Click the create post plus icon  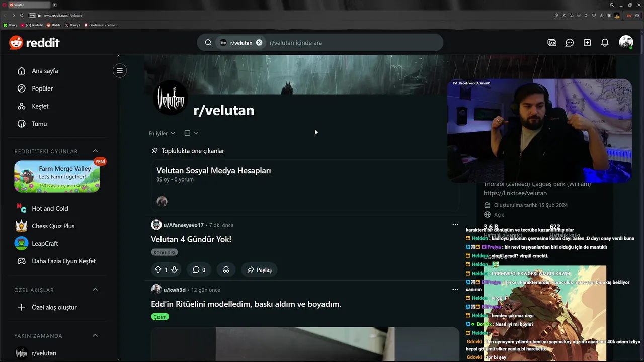587,43
